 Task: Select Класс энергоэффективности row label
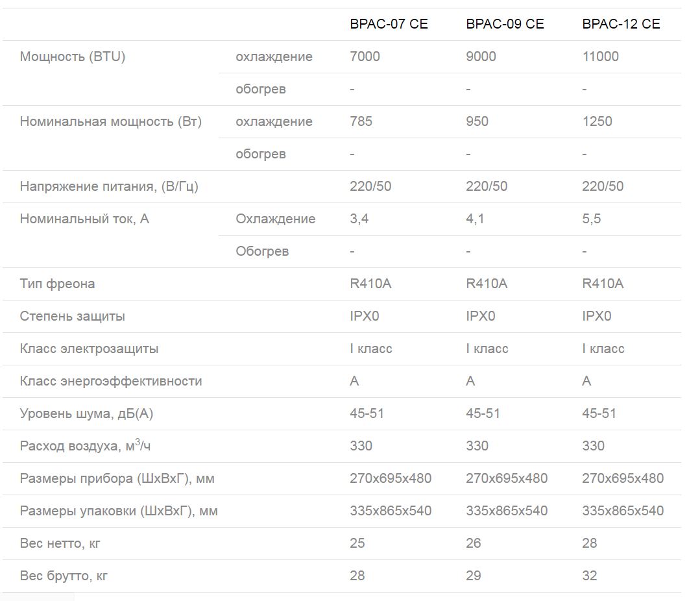111,382
